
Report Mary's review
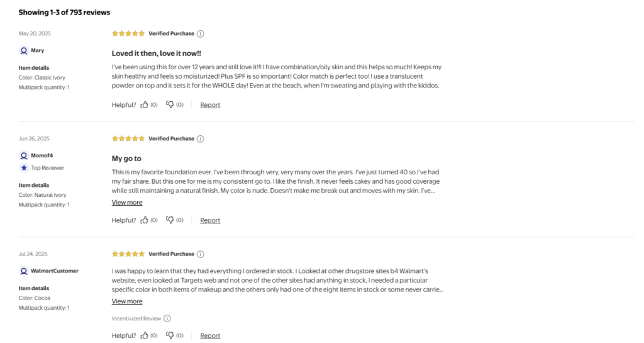click(x=210, y=105)
